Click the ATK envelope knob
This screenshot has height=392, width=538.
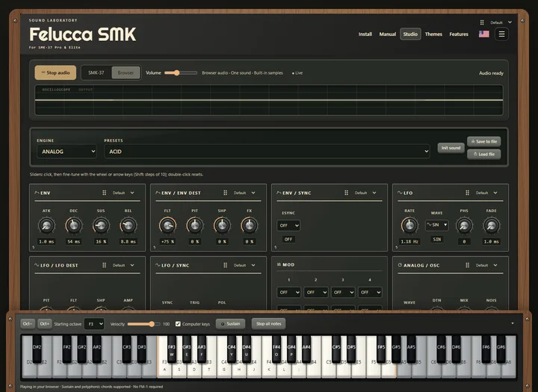tap(46, 225)
